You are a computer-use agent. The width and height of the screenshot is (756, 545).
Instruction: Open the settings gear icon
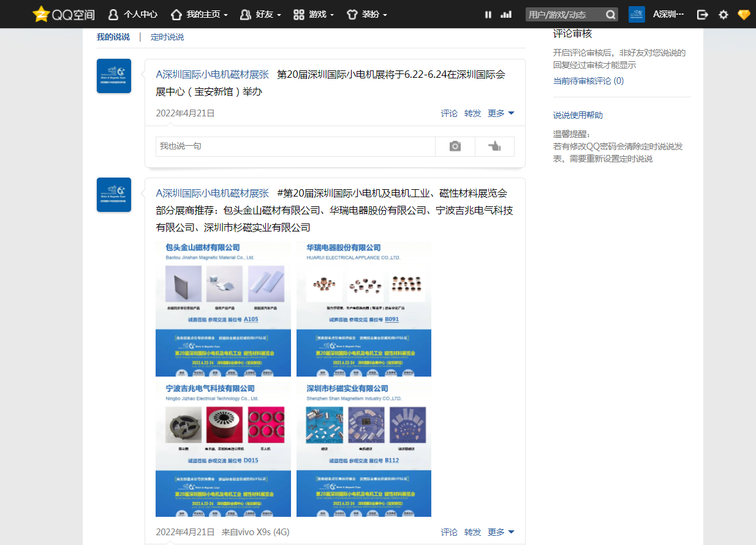click(x=724, y=15)
